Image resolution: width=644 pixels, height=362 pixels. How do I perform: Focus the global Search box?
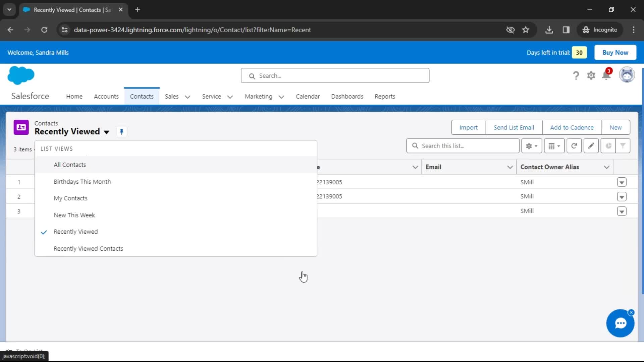point(335,76)
